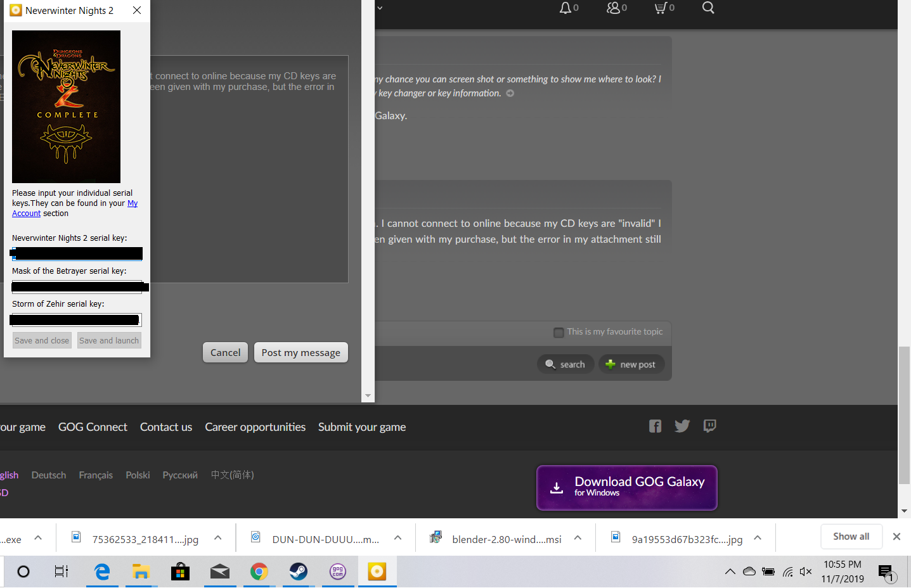911x588 pixels.
Task: Click Save and launch in Neverwinter dialog
Action: point(109,341)
